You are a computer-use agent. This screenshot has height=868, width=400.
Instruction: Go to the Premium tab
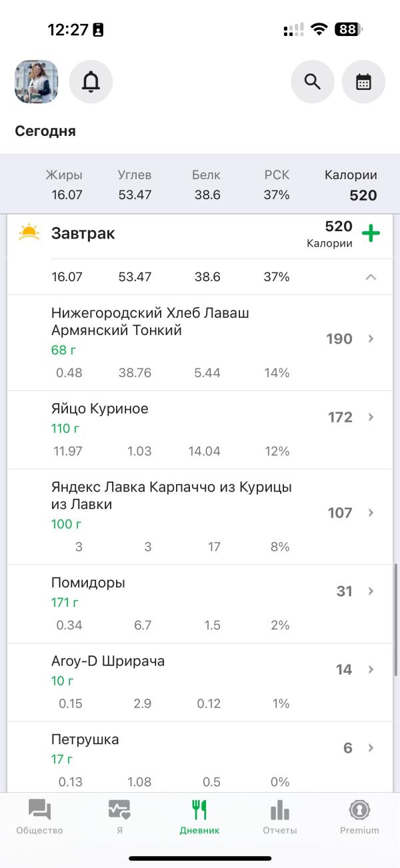click(359, 817)
